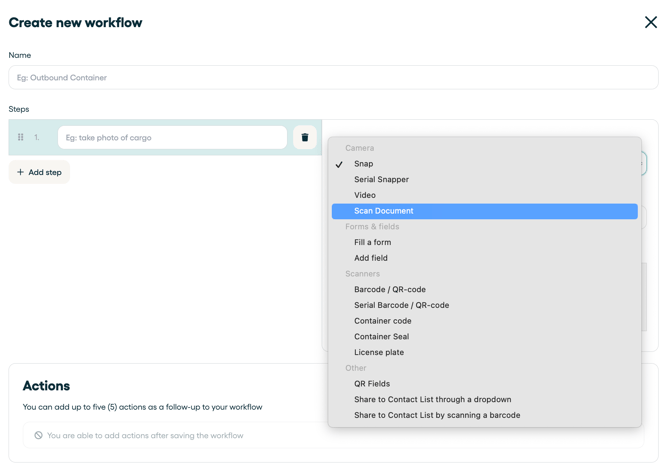Click the workflow Name input field
This screenshot has width=670, height=465.
tap(333, 78)
